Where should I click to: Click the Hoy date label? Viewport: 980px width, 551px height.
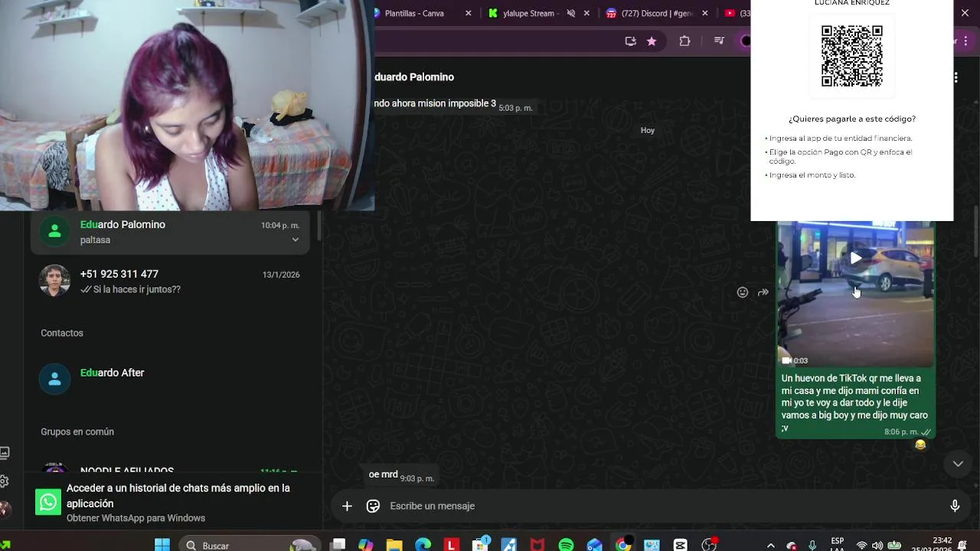648,130
